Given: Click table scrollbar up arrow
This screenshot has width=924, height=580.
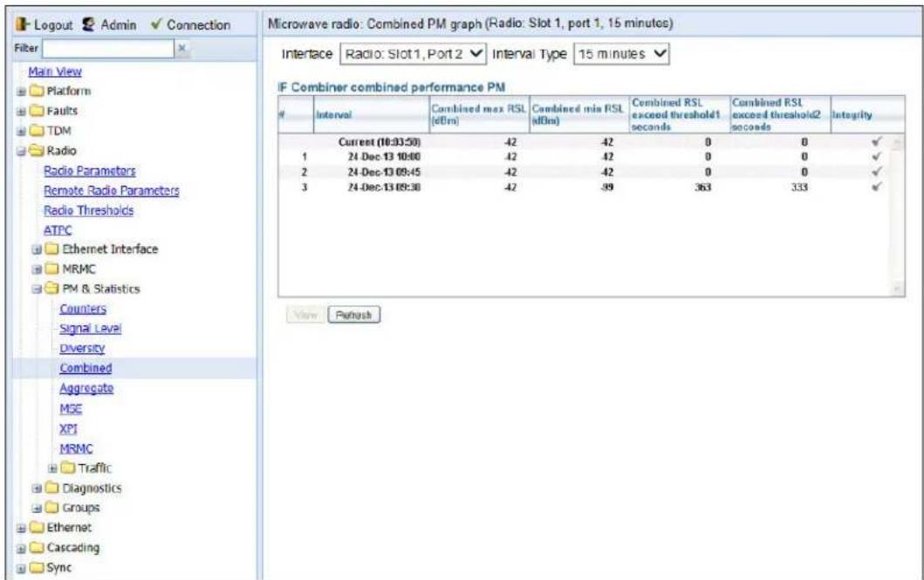Looking at the screenshot, I should tap(898, 142).
